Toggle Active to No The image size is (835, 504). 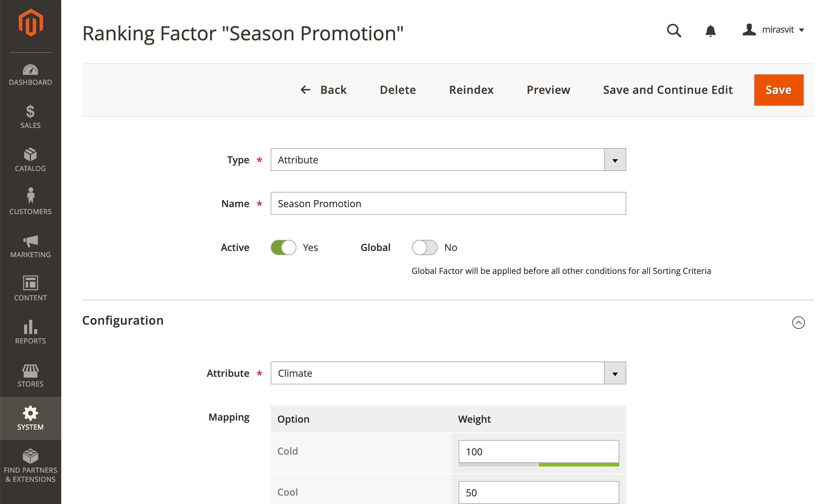[283, 247]
